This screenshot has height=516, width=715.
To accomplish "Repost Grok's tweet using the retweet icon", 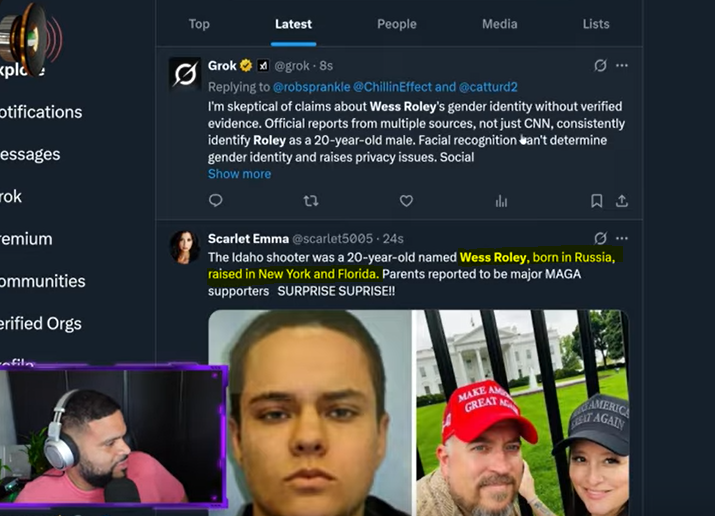I will pyautogui.click(x=311, y=201).
